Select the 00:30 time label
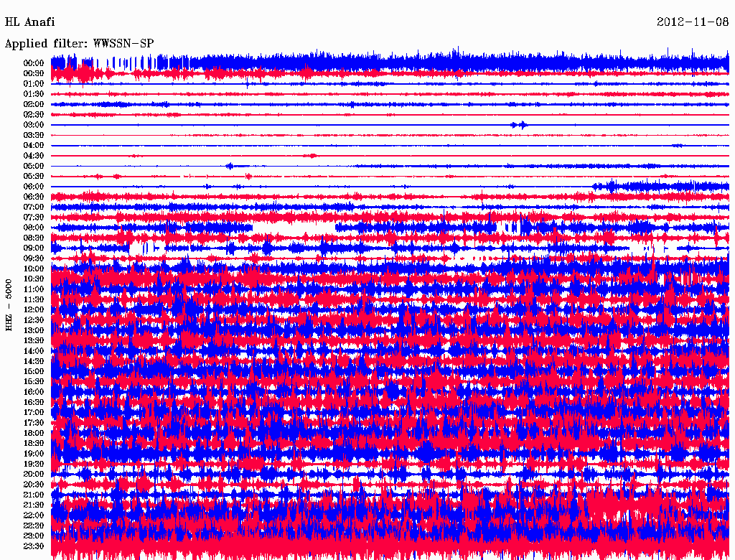This screenshot has height=560, width=735. click(x=33, y=74)
